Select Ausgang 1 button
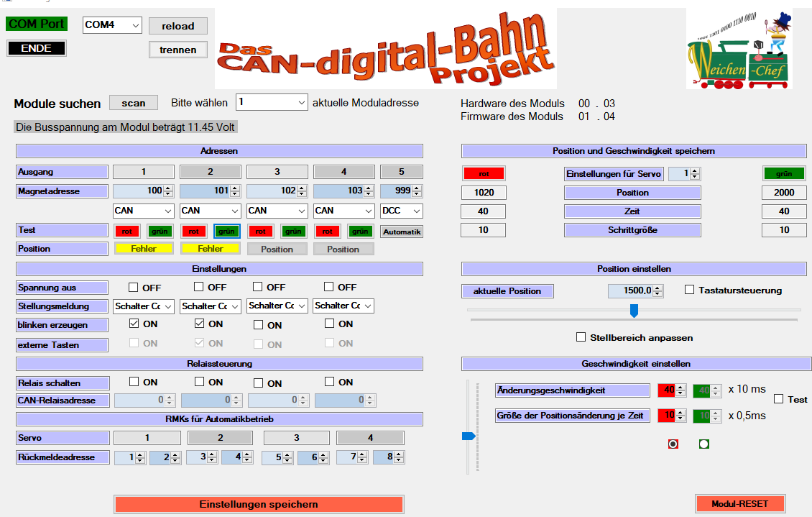The image size is (812, 517). pyautogui.click(x=144, y=171)
